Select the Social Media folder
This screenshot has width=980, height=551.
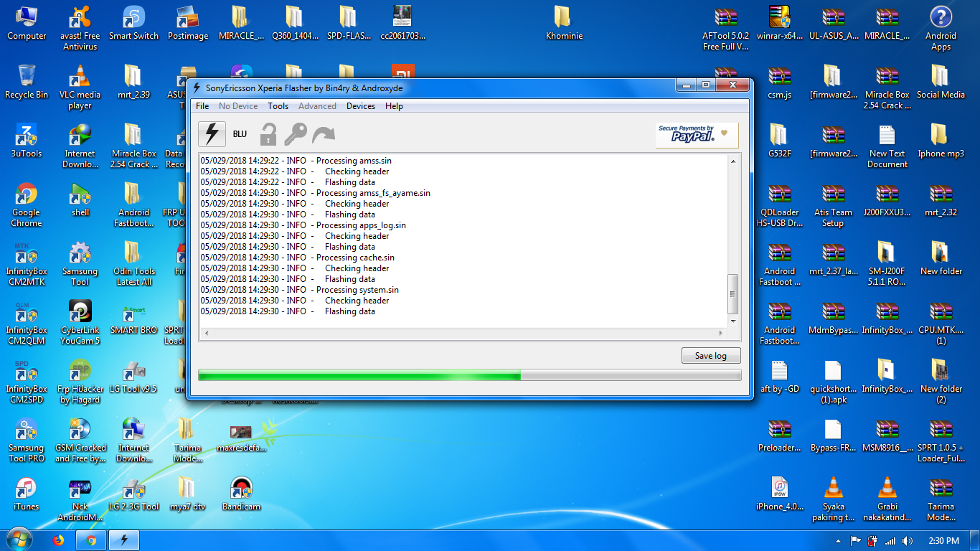[941, 82]
